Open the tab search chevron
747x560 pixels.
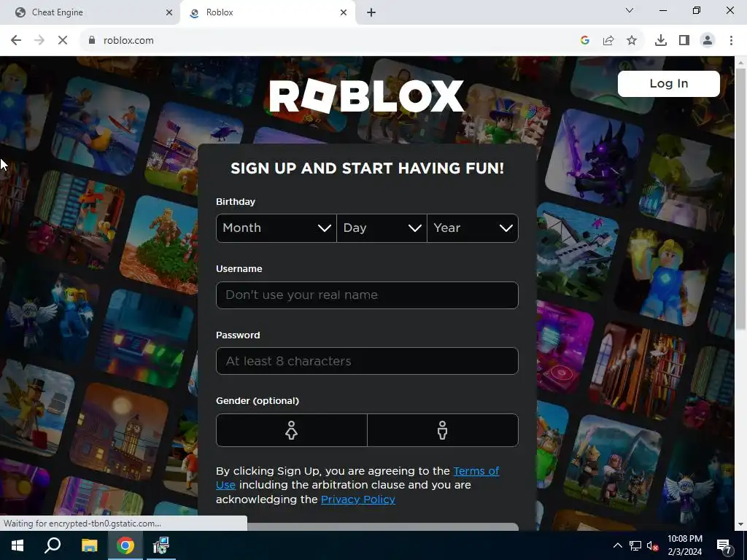[630, 10]
